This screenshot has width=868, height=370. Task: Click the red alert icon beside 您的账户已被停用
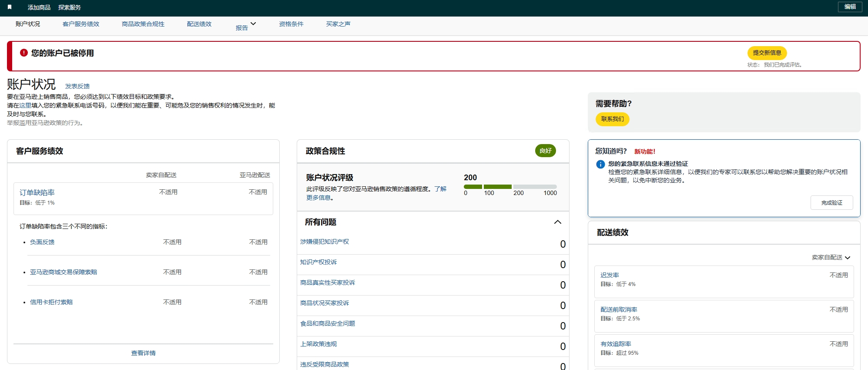point(24,53)
